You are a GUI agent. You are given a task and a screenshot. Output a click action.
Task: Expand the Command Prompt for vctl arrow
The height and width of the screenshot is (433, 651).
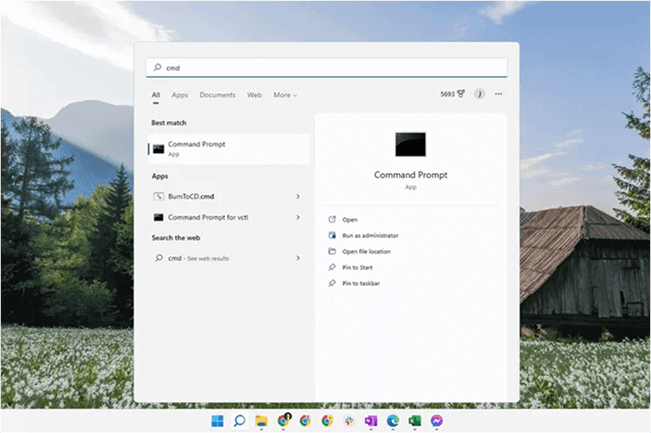298,217
